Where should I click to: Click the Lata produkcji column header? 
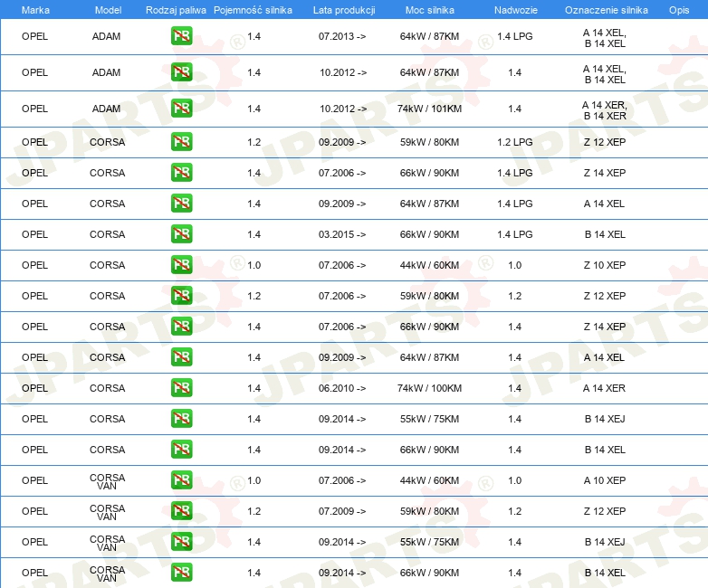pyautogui.click(x=344, y=10)
